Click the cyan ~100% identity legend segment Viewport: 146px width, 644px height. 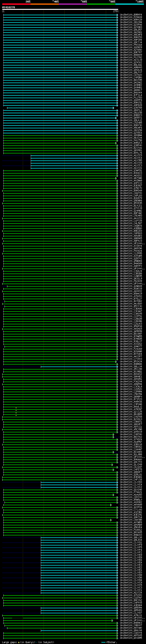(130, 4)
